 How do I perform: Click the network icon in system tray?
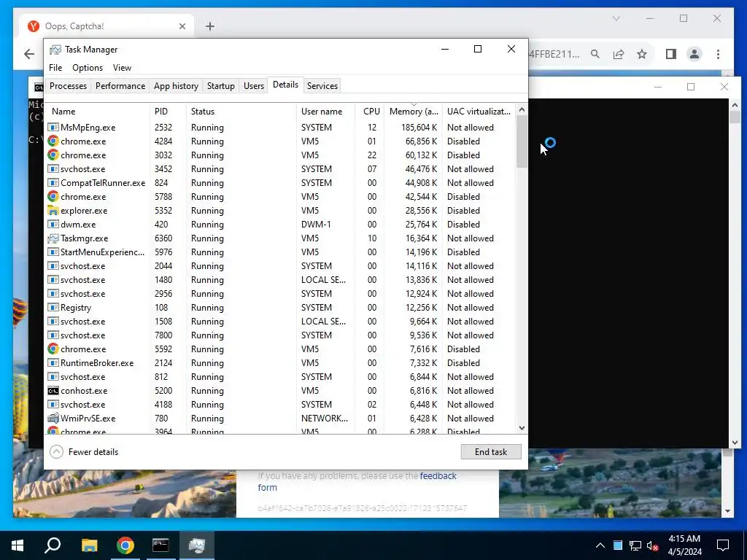point(635,545)
